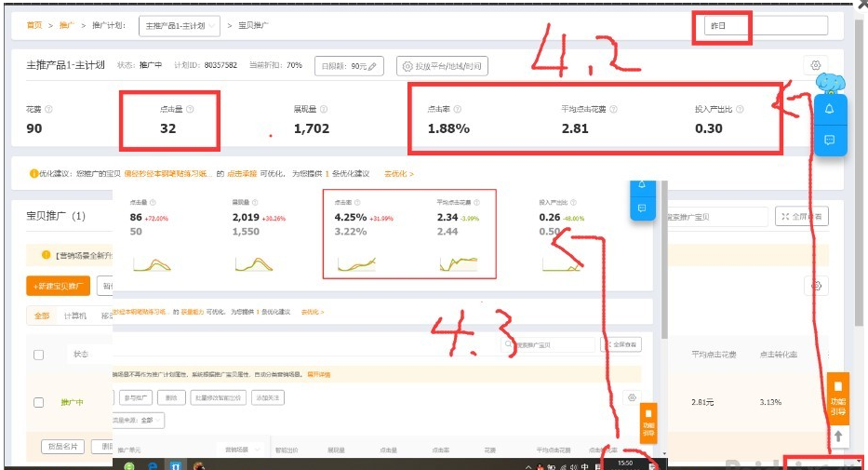Toggle the checkbox on the 推广中 row
Viewport: 868px width, 470px height.
39,402
